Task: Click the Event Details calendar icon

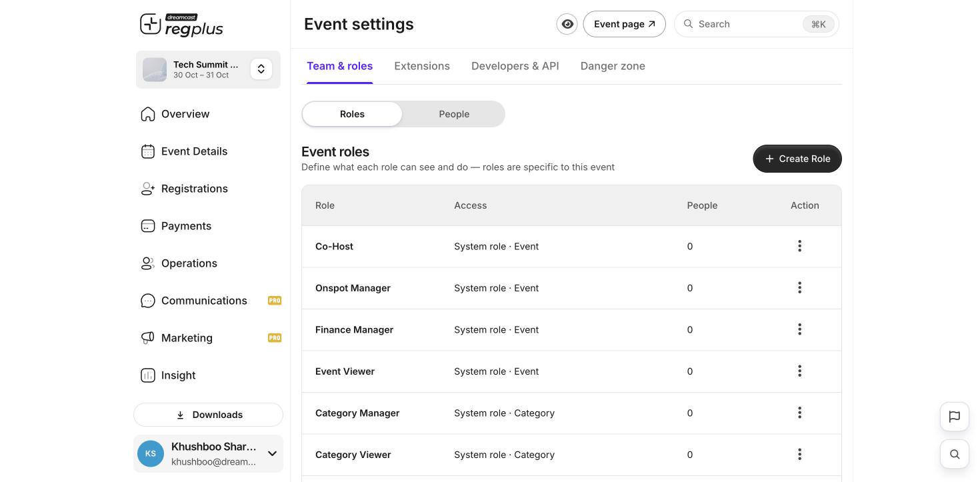Action: pyautogui.click(x=148, y=151)
